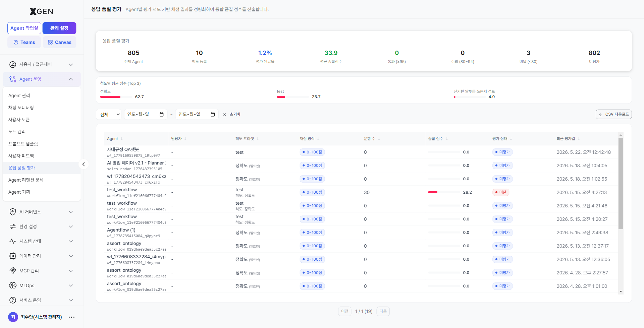The height and width of the screenshot is (328, 644).
Task: Collapse the sidebar with arrow button
Action: (x=84, y=164)
